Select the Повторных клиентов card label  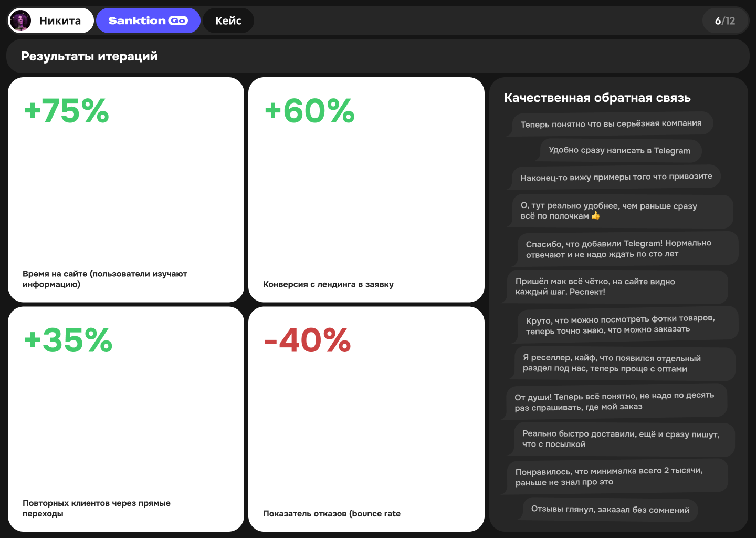[96, 508]
